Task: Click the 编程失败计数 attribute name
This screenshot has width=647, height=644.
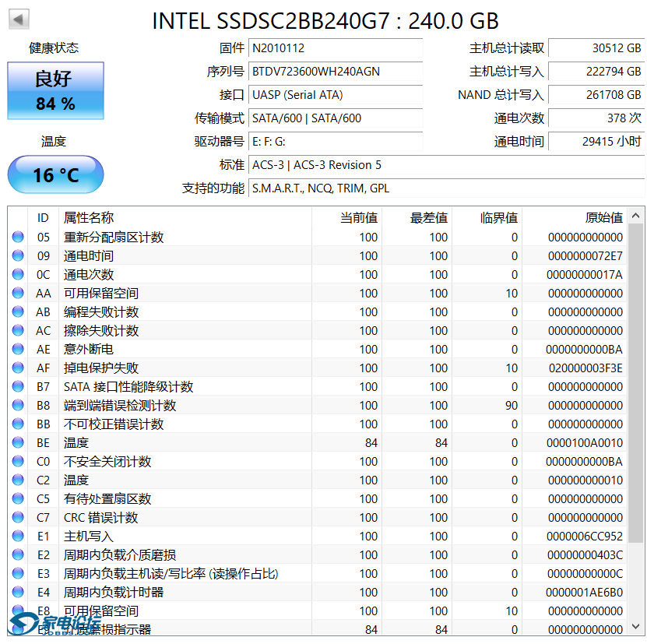Action: click(x=101, y=312)
